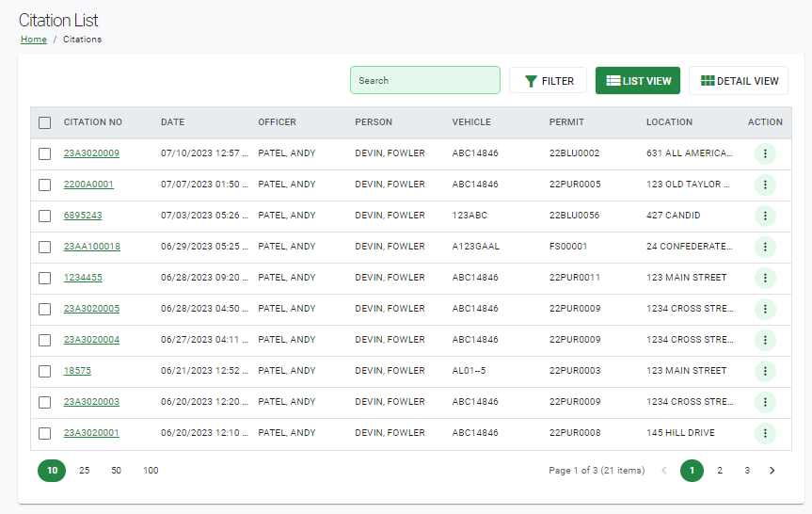The image size is (812, 514).
Task: Show 50 items per page
Action: tap(116, 471)
